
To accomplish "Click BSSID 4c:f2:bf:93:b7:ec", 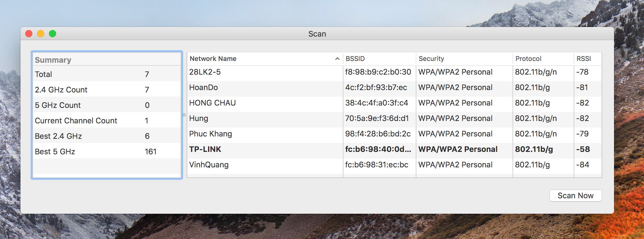I will pyautogui.click(x=376, y=88).
